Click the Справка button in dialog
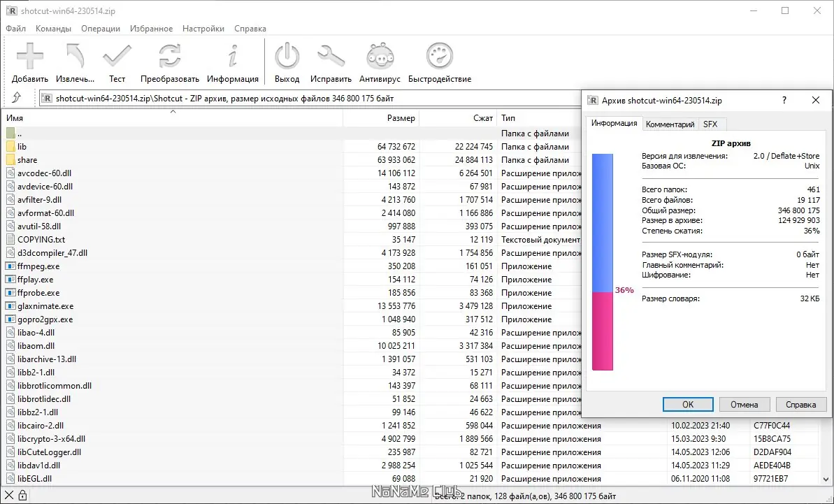 pyautogui.click(x=800, y=405)
